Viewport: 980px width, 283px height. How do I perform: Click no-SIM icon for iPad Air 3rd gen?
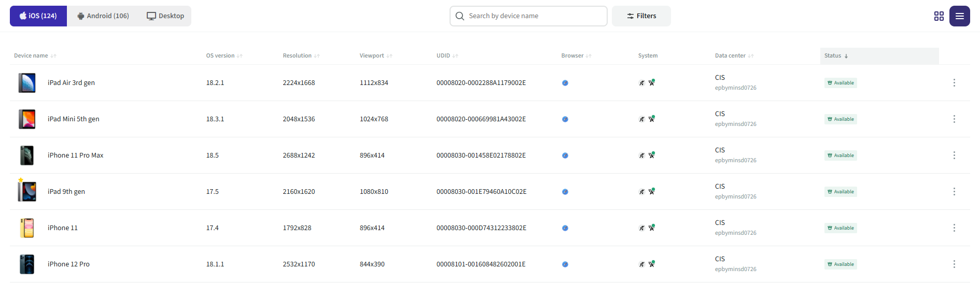[x=642, y=83]
